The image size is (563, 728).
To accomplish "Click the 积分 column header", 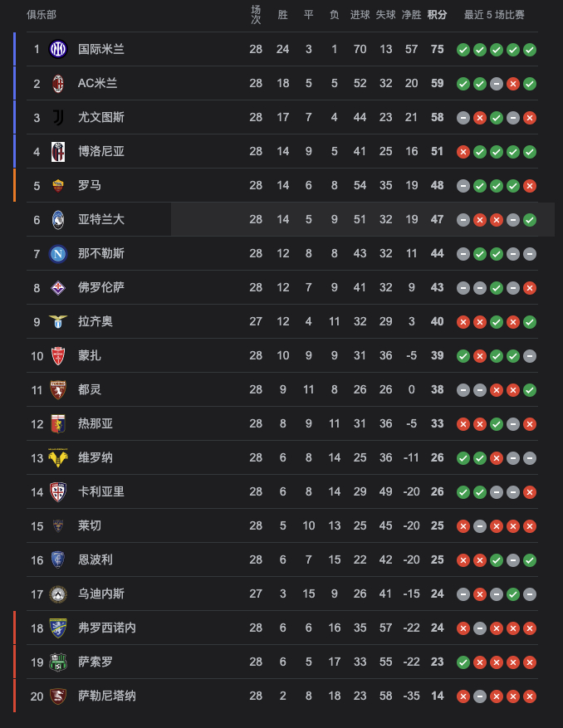I will (x=437, y=15).
